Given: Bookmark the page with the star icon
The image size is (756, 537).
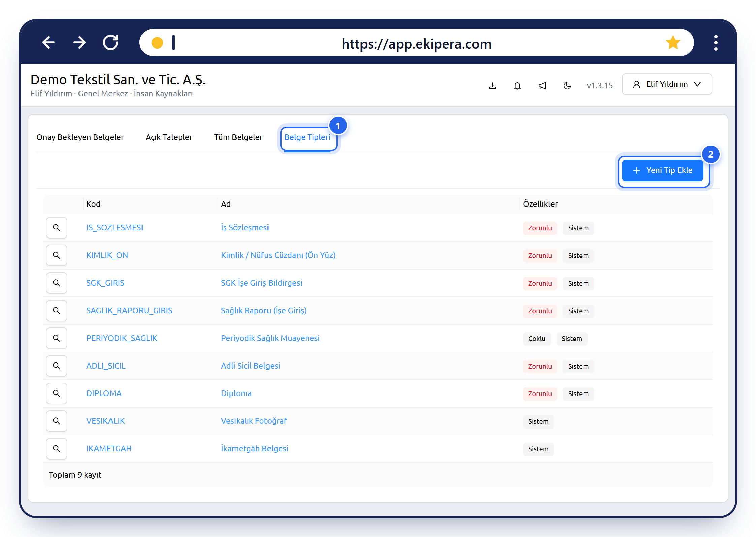Looking at the screenshot, I should coord(673,42).
